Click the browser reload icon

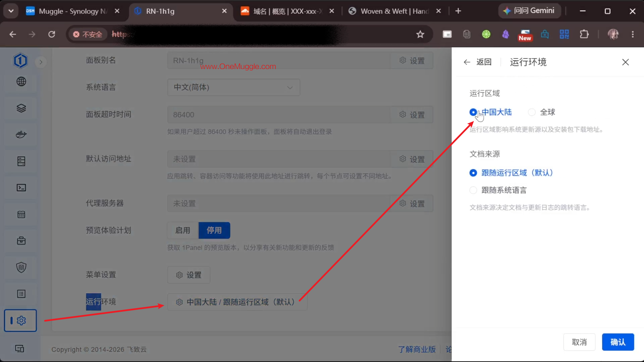[x=52, y=34]
